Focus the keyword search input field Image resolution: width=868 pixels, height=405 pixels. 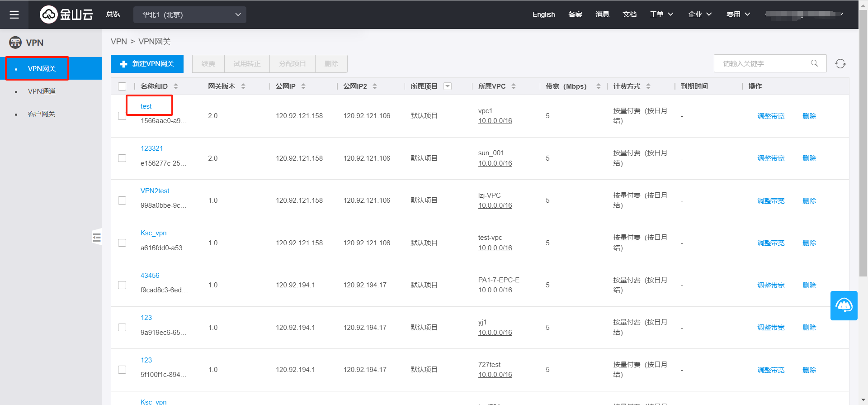pos(764,64)
